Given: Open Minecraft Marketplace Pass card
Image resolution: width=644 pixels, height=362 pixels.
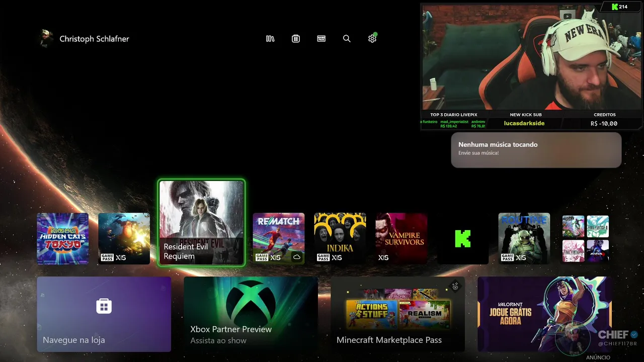Looking at the screenshot, I should pos(397,314).
